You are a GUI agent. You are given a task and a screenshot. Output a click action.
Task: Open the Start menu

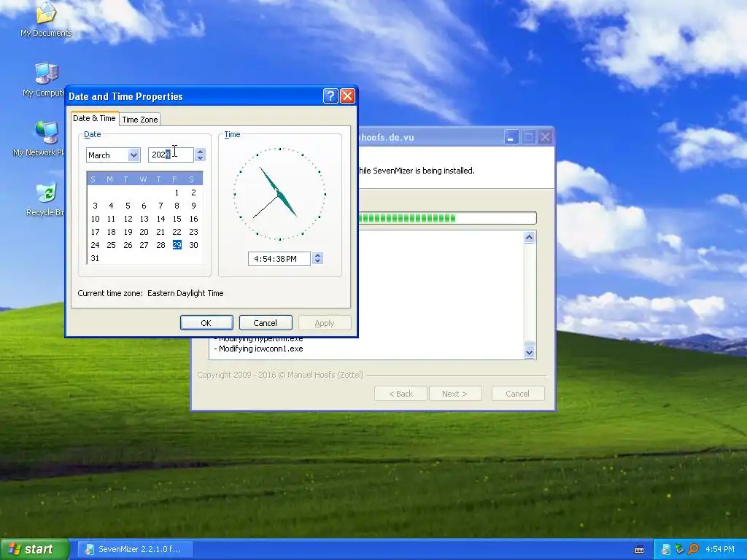[34, 549]
